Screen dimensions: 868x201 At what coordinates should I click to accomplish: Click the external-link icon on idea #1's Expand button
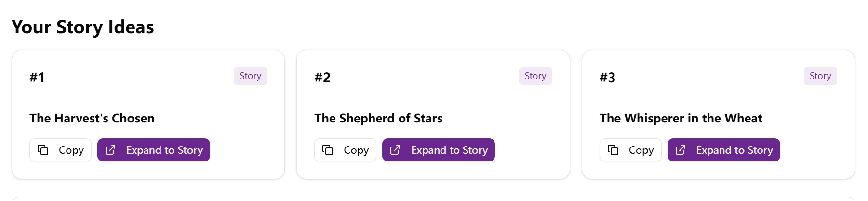110,150
